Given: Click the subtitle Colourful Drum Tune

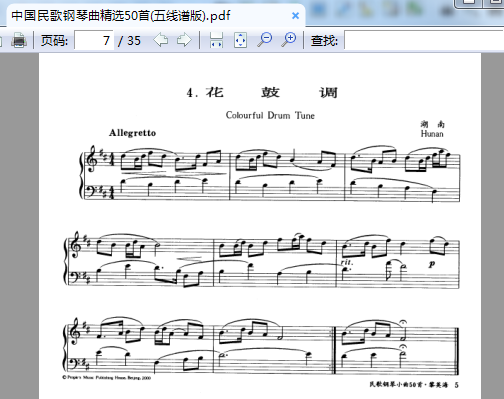Looking at the screenshot, I should click(x=270, y=115).
